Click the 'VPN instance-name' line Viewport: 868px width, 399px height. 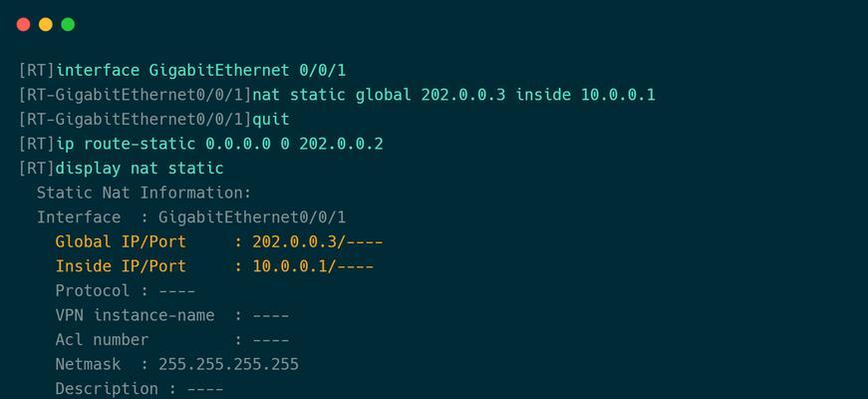[172, 315]
